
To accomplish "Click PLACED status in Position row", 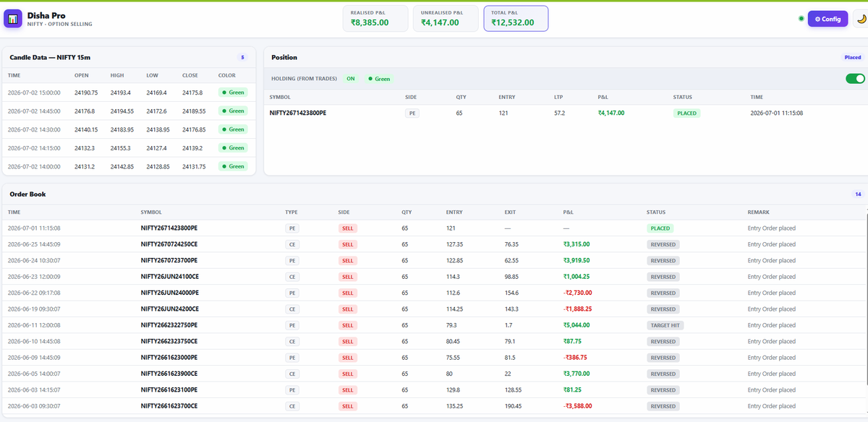I will pos(686,113).
